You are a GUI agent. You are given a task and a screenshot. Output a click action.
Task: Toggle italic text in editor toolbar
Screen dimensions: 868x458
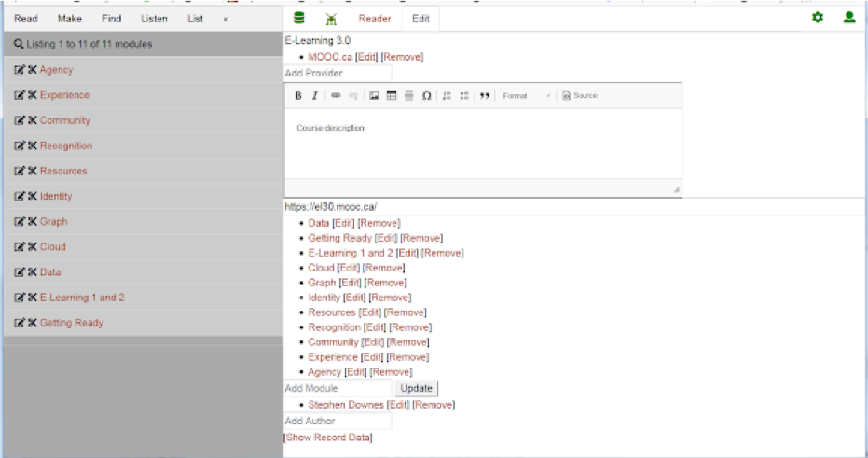315,96
